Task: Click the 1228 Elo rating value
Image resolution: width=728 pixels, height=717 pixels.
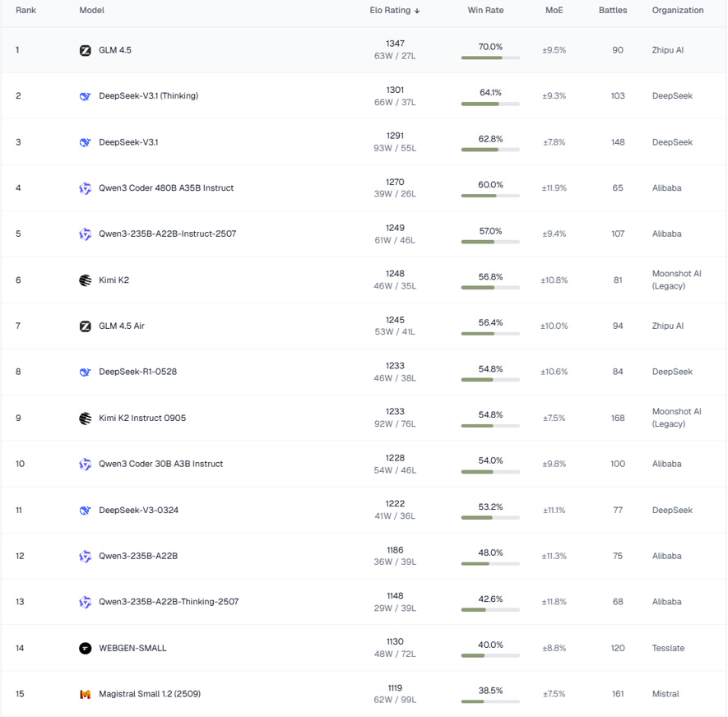Action: click(x=395, y=457)
